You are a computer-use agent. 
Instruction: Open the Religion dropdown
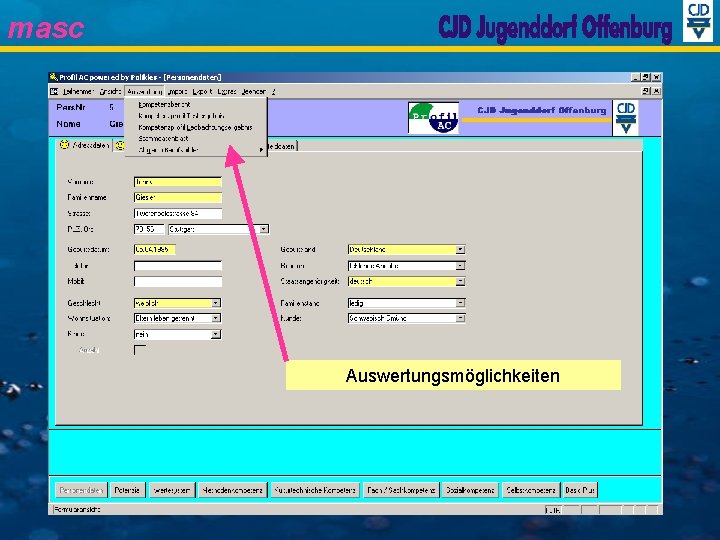tap(460, 266)
